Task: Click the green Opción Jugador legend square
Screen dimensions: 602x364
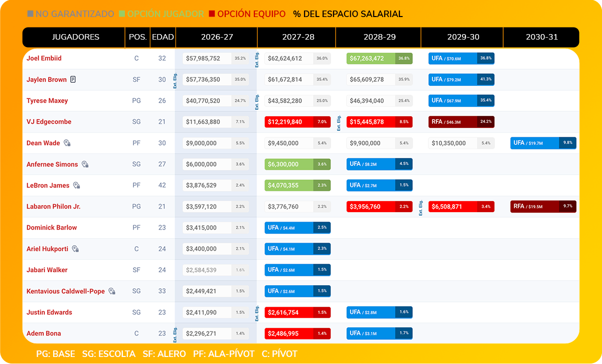Action: [x=122, y=14]
